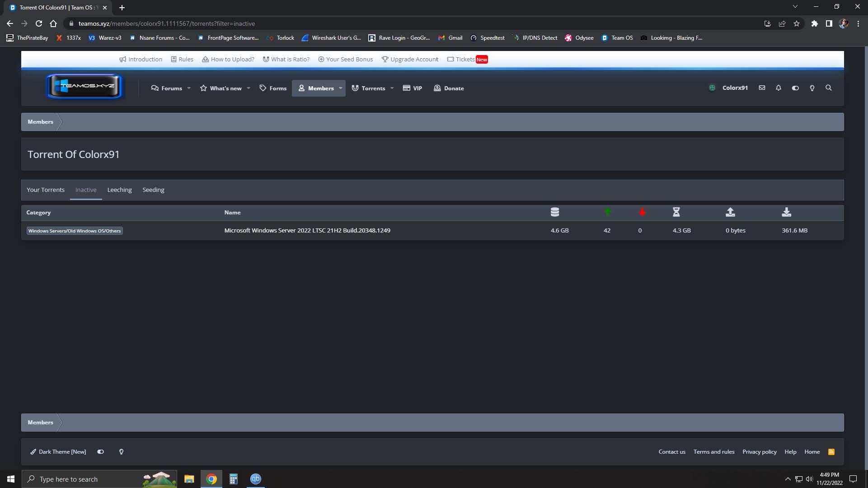Switch to the Leeching tab
Viewport: 868px width, 488px height.
click(119, 190)
